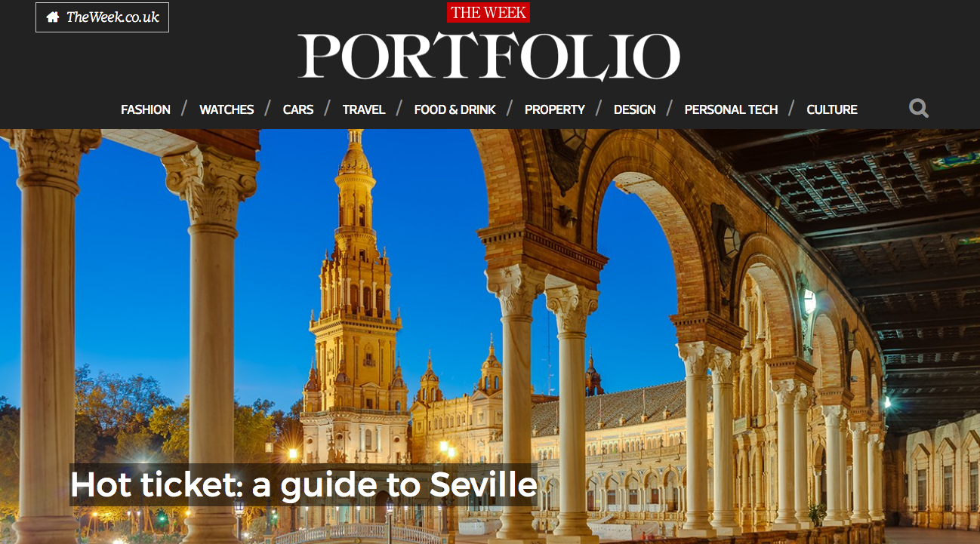Image resolution: width=980 pixels, height=544 pixels.
Task: Open the Watches section
Action: [x=227, y=109]
